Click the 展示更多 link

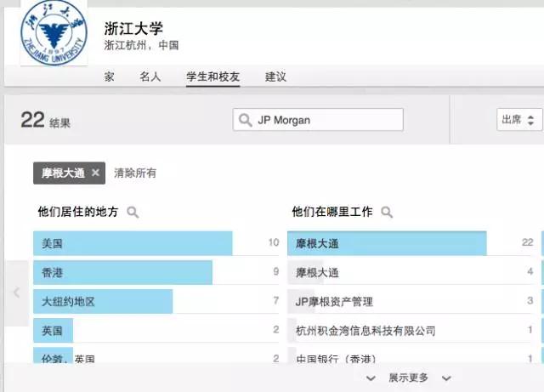click(x=408, y=378)
